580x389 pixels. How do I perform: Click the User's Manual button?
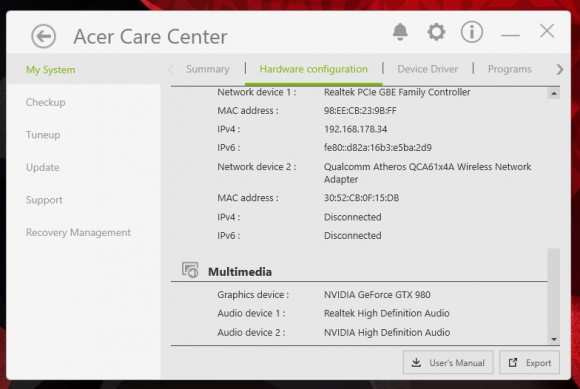[448, 362]
